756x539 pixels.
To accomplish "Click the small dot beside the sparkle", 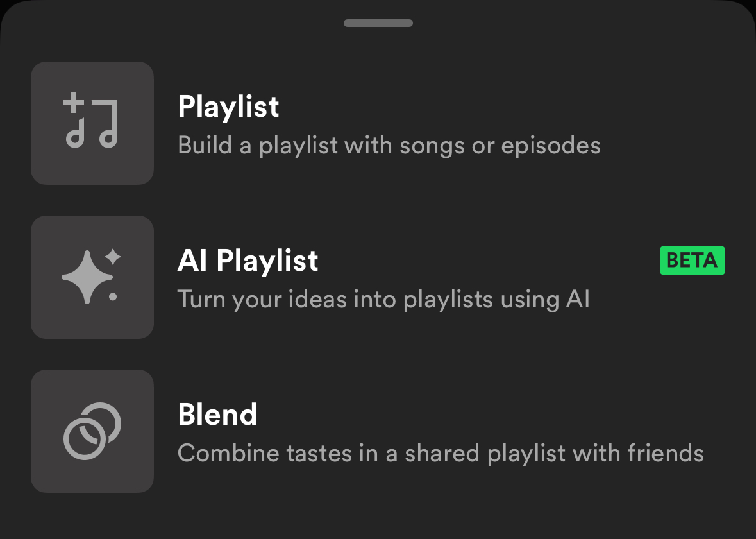I will [x=113, y=296].
